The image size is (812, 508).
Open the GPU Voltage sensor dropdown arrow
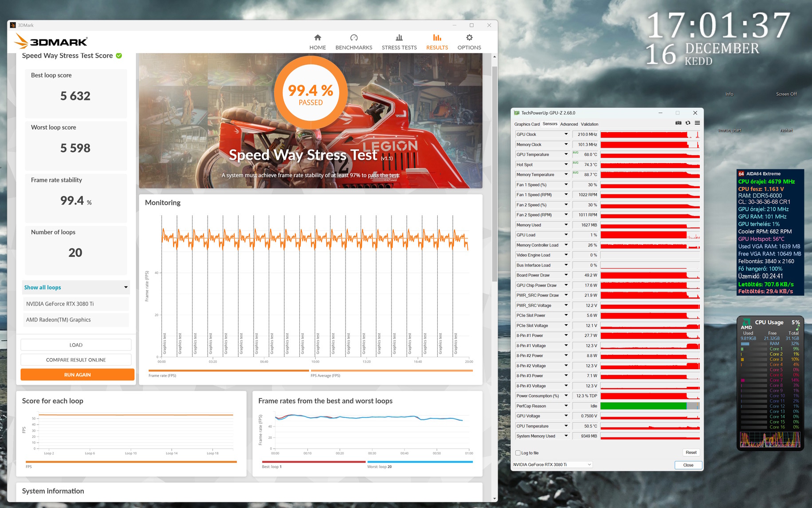click(566, 416)
